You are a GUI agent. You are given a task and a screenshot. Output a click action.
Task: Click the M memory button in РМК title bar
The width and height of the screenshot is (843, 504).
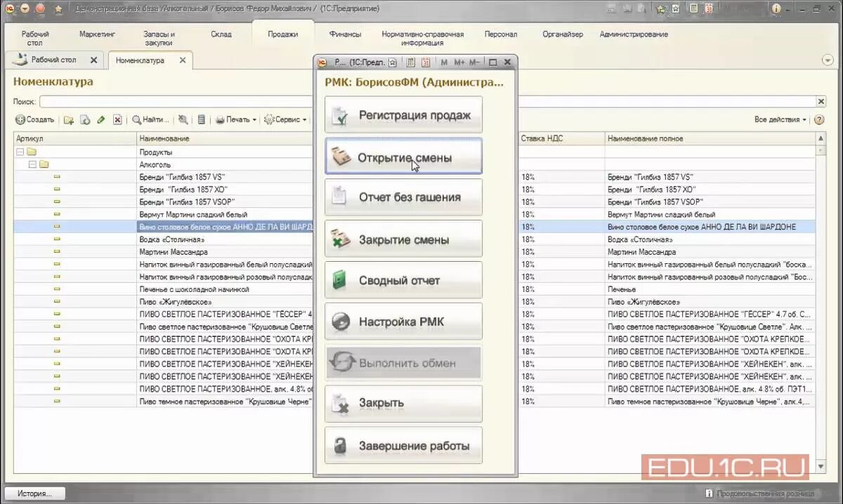tap(444, 62)
